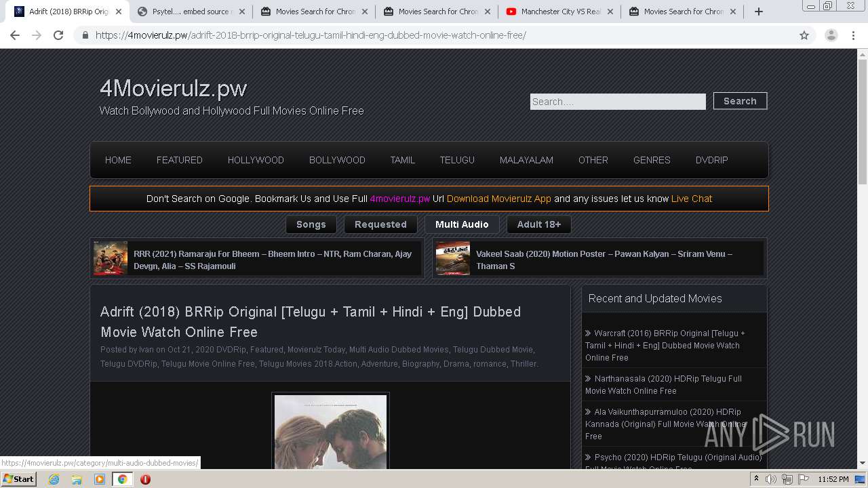
Task: Expand the GENRES menu item
Action: 652,160
